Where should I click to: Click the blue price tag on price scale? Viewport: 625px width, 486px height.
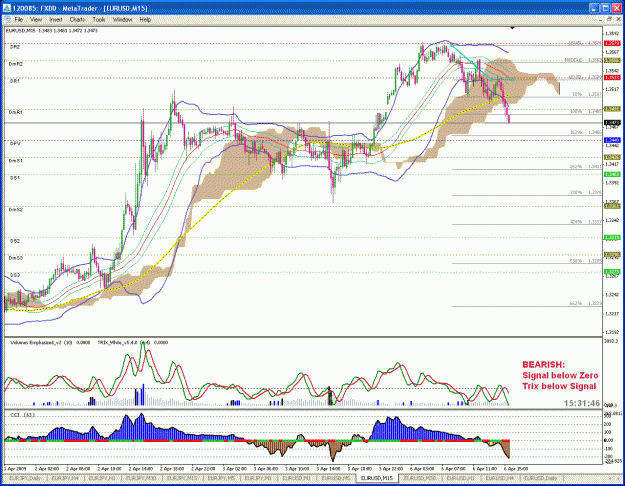pyautogui.click(x=612, y=140)
